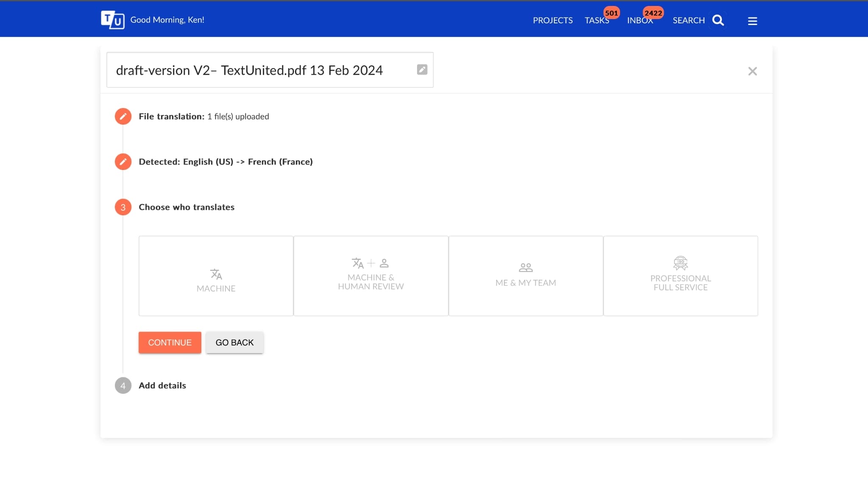
Task: Click the TextUnited logo icon
Action: (113, 19)
